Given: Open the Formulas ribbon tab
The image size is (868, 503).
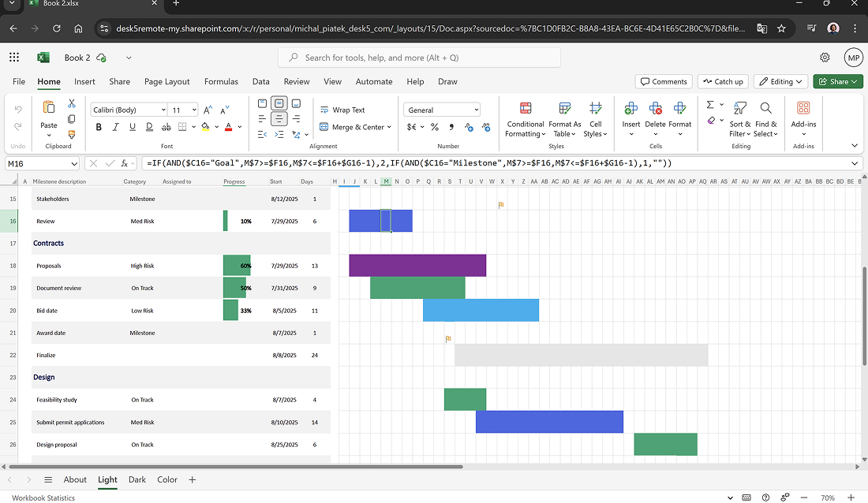Looking at the screenshot, I should [221, 81].
